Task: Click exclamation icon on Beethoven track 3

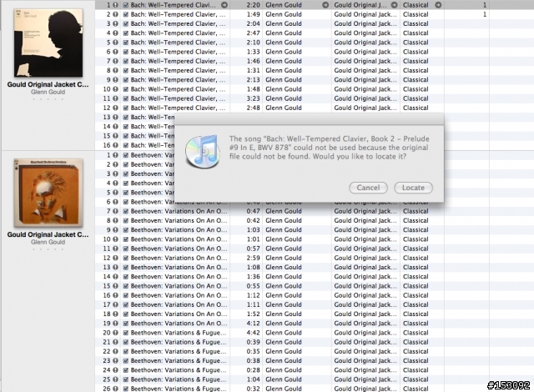Action: point(115,173)
